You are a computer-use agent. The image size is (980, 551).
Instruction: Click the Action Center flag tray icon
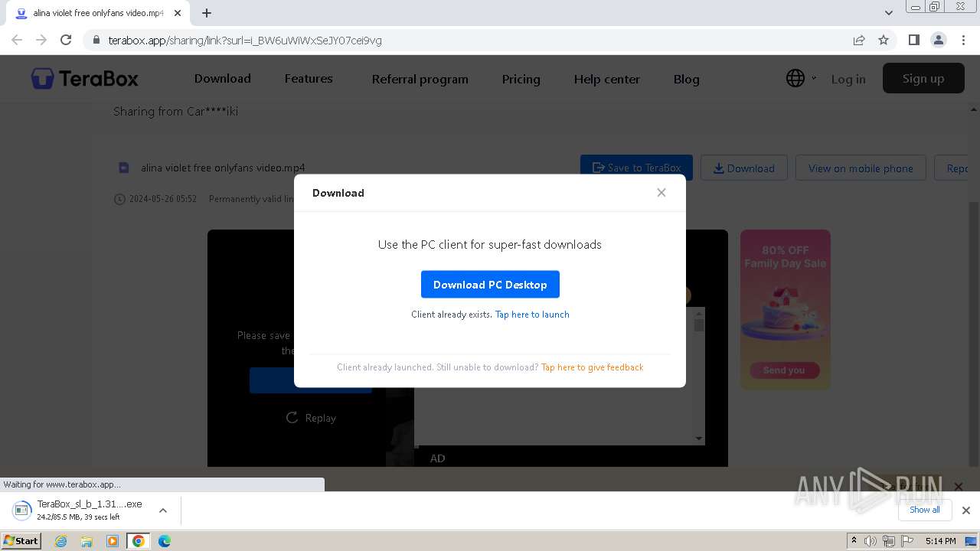[x=907, y=541]
